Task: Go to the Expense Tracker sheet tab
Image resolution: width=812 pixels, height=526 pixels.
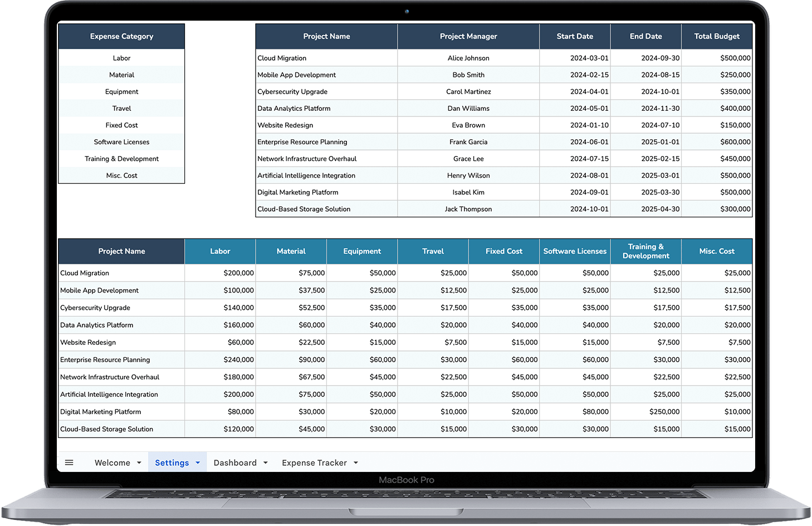Action: point(314,462)
